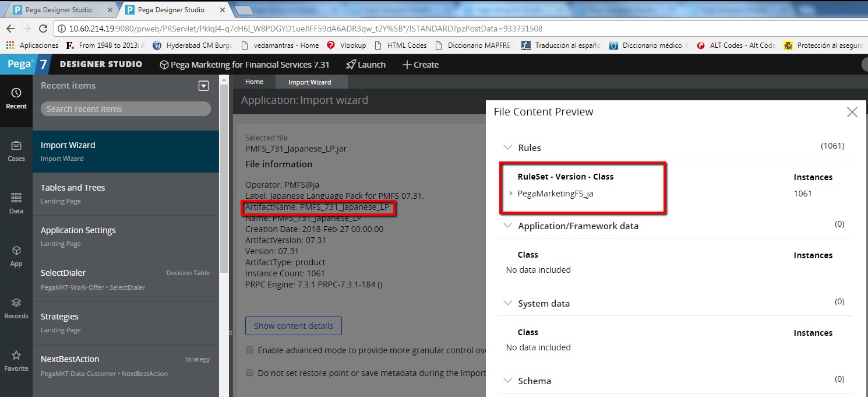The width and height of the screenshot is (868, 397).
Task: Open SelectDialer decision table
Action: click(x=126, y=280)
